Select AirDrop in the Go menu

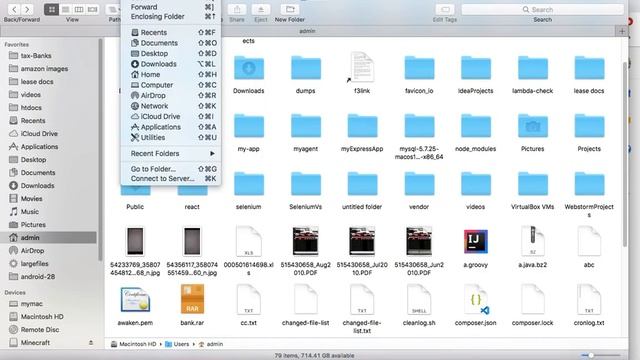171,96
